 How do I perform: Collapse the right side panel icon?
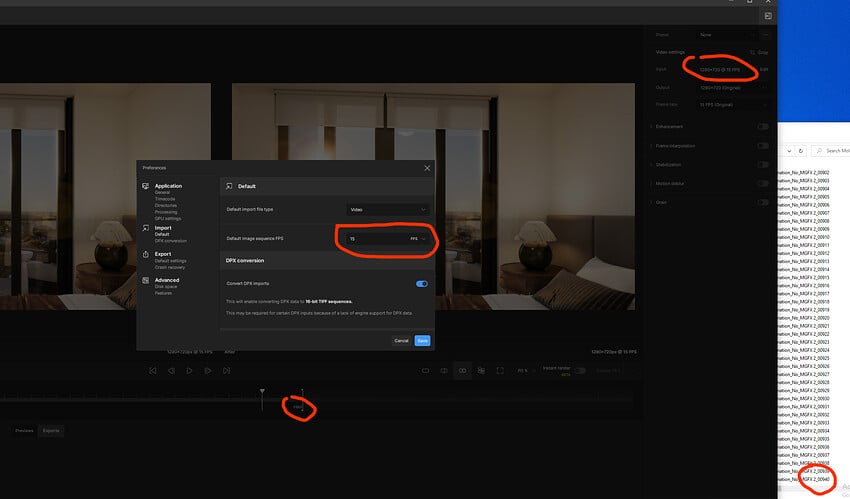(x=768, y=16)
